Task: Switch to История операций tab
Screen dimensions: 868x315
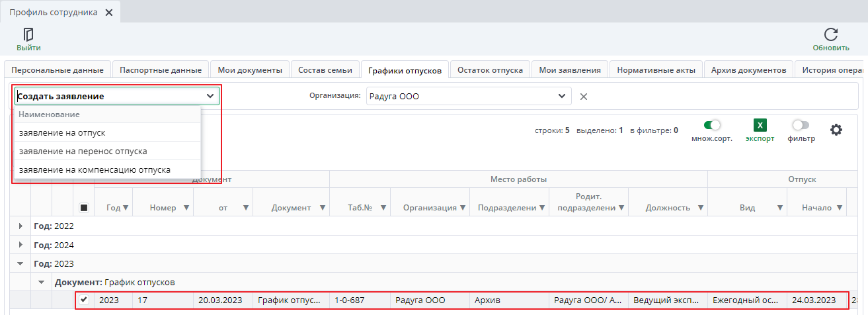Action: pos(832,69)
